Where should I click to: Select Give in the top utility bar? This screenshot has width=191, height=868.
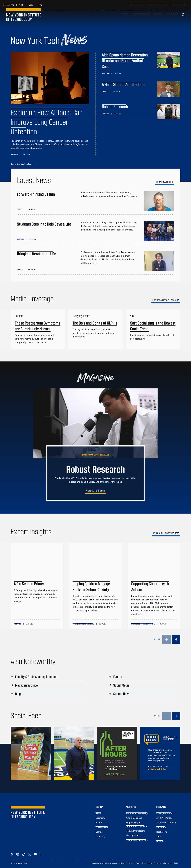[x=40, y=5]
